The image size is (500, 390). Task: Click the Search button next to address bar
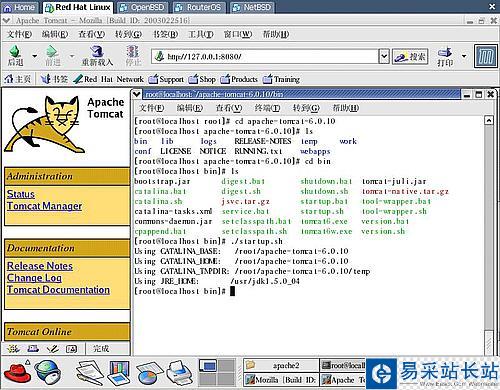tap(410, 57)
